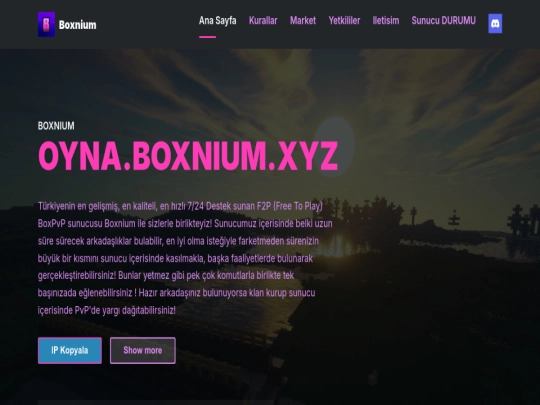540x405 pixels.
Task: Open the Market page
Action: (x=303, y=20)
